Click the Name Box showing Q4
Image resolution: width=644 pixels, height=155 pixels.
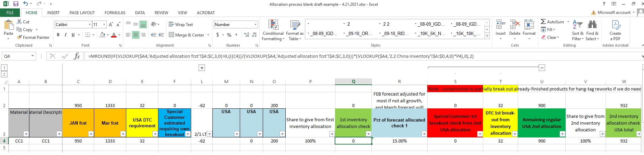click(x=16, y=56)
